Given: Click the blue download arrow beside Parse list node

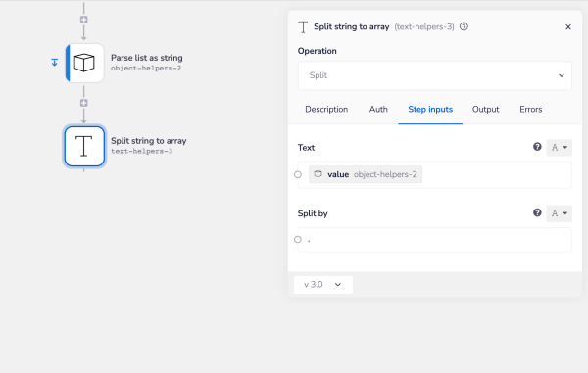Looking at the screenshot, I should (54, 63).
